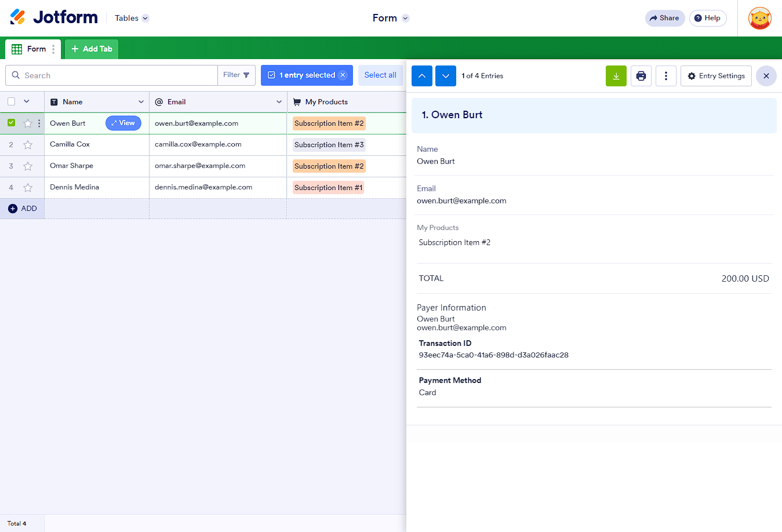
Task: Click ADD to create a new row
Action: 22,209
